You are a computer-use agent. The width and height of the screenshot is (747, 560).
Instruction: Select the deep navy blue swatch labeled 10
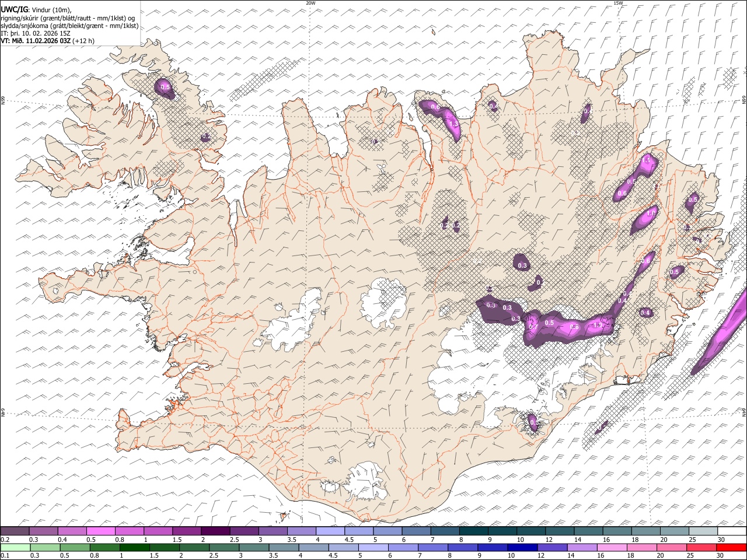point(522,547)
